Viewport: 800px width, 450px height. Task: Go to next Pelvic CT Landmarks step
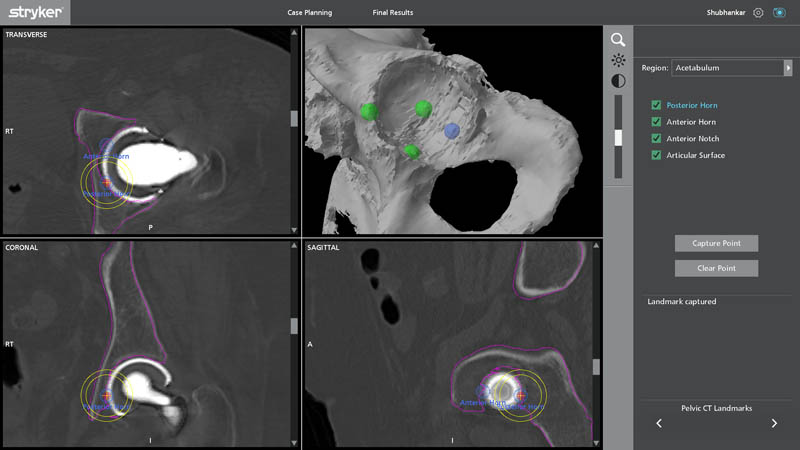[774, 423]
